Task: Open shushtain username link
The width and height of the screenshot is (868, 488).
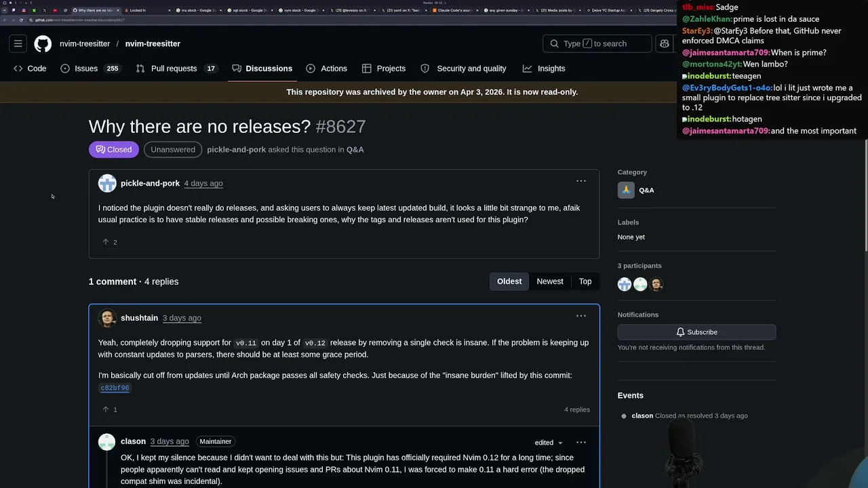Action: pyautogui.click(x=139, y=318)
